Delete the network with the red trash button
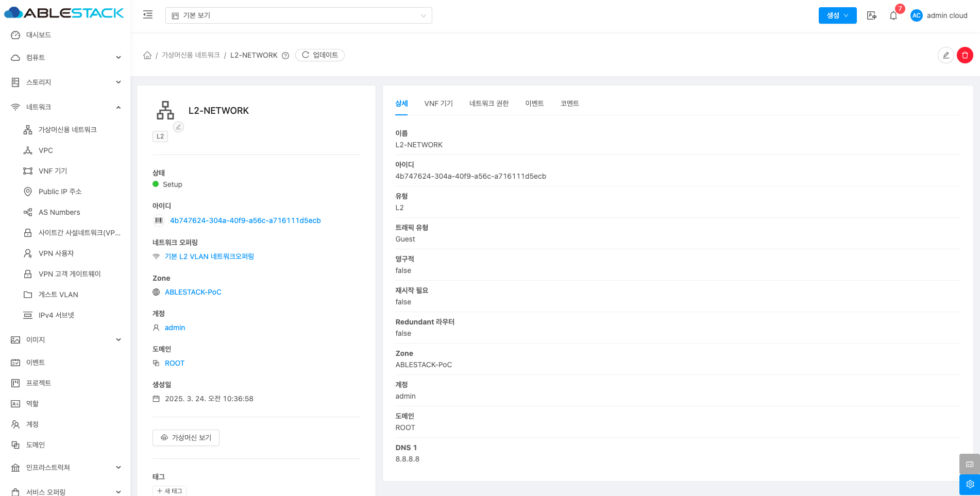The width and height of the screenshot is (980, 496). click(965, 55)
